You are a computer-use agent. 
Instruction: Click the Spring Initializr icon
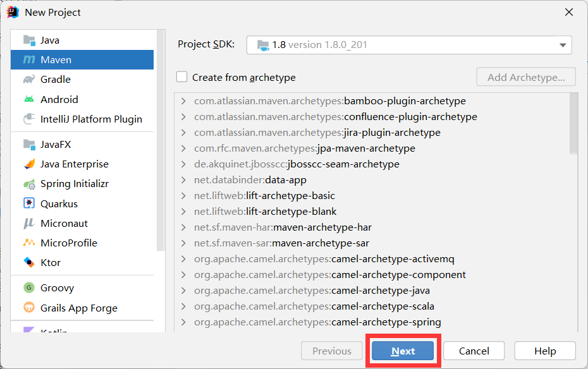[x=29, y=184]
